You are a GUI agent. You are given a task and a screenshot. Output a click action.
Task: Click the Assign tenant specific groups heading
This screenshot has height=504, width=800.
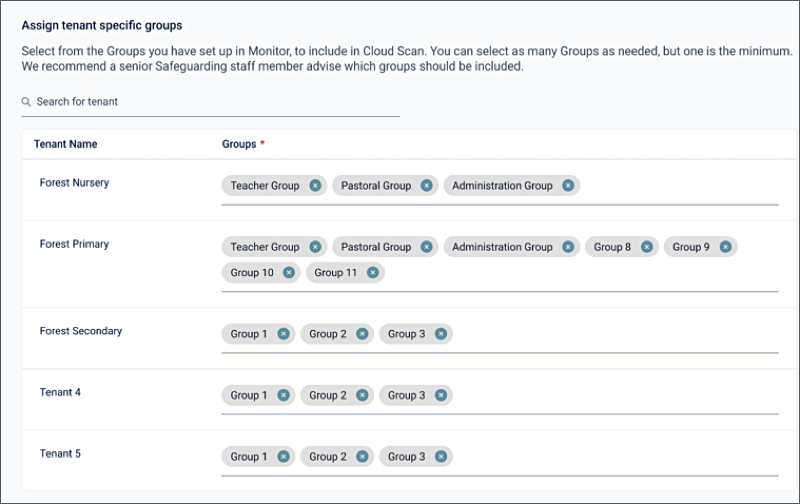[102, 26]
